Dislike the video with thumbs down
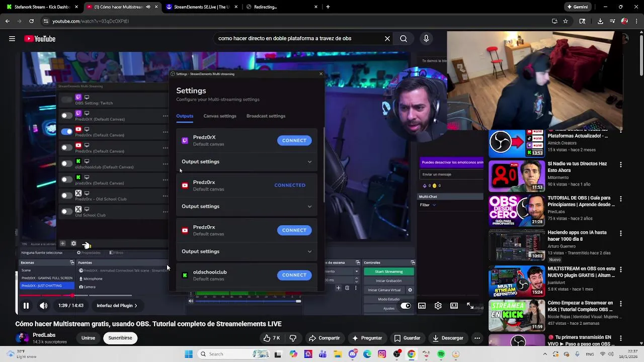This screenshot has height=362, width=644. [293, 338]
